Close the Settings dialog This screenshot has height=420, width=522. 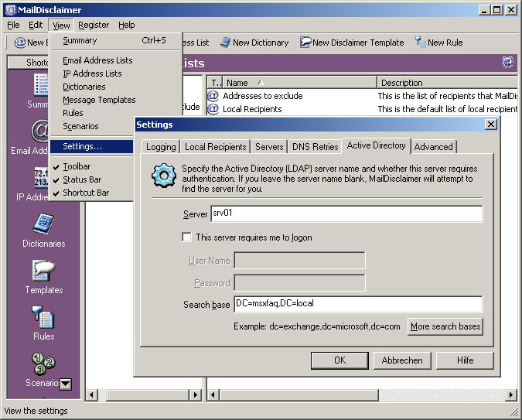coord(491,125)
